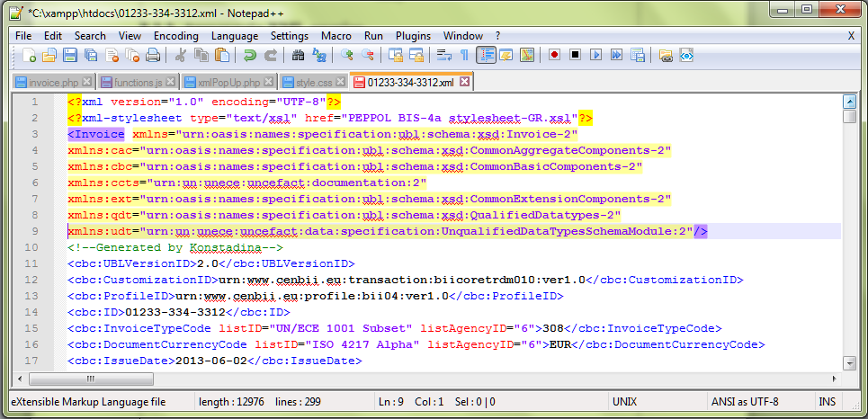Open the File menu
The image size is (868, 419).
point(23,36)
